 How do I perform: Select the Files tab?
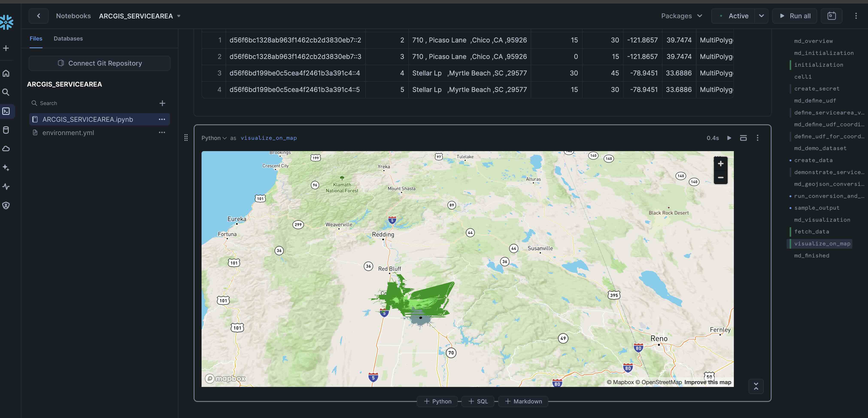pyautogui.click(x=36, y=39)
